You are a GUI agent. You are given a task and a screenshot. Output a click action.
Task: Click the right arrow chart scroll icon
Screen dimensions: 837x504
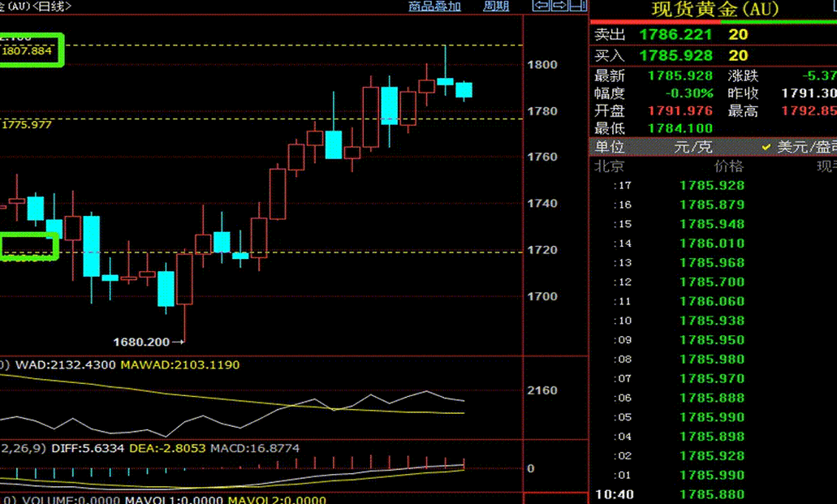(x=559, y=6)
